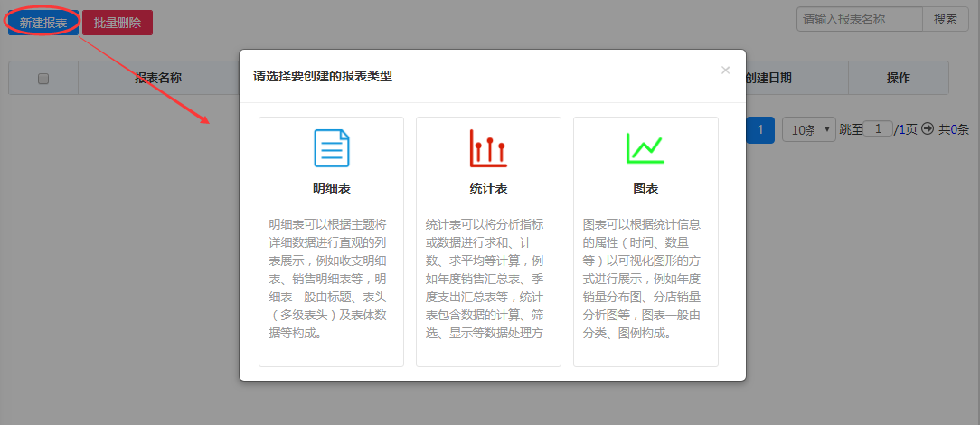The width and height of the screenshot is (980, 425).
Task: Click the go-to-page arrow icon
Action: coord(927,129)
